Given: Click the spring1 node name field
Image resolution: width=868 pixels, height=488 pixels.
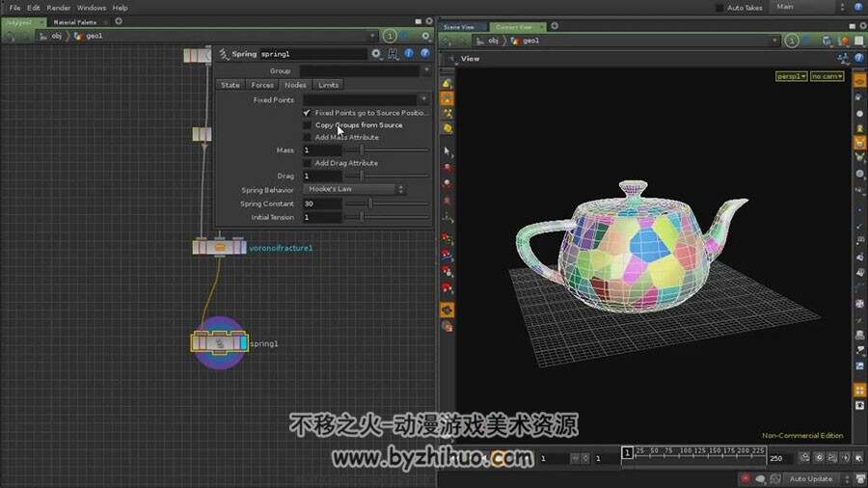Looking at the screenshot, I should 312,54.
